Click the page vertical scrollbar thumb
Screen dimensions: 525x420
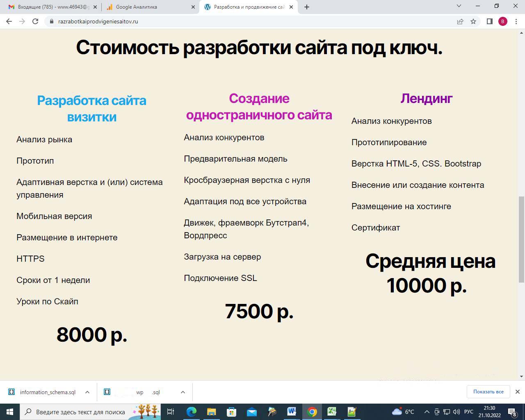tap(521, 239)
